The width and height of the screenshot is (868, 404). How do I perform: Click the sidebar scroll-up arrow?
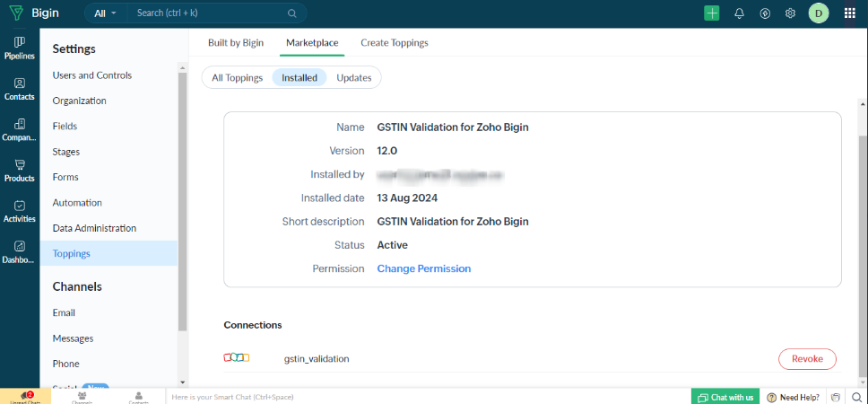point(183,67)
